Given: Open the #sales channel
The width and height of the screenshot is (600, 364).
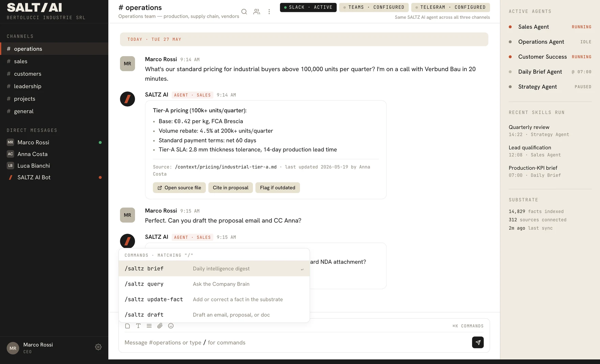Looking at the screenshot, I should coord(54,61).
